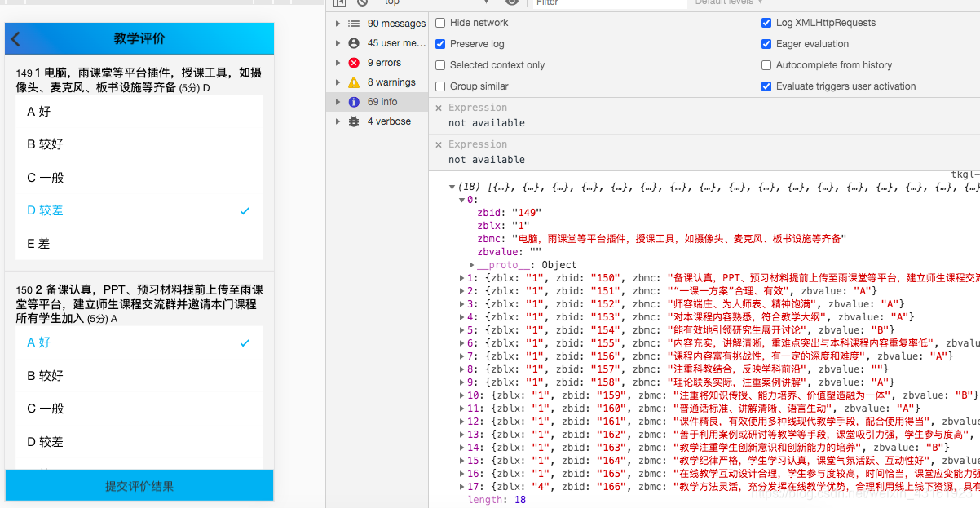Select the verbose bug icon
This screenshot has height=508, width=980.
pyautogui.click(x=354, y=121)
